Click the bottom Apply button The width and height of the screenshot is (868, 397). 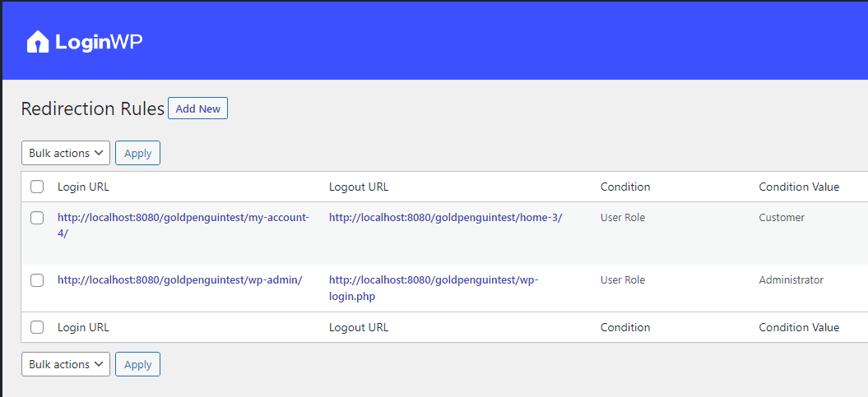pos(137,364)
